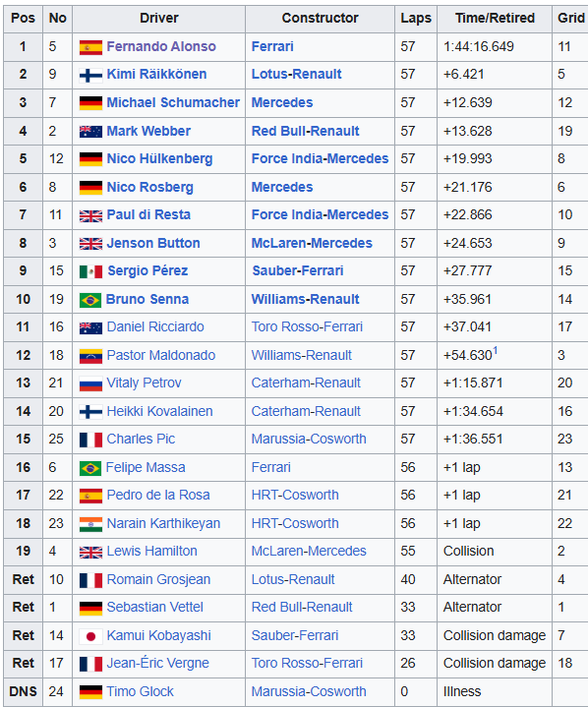Open McLaren-Mercedes link in Button's row

[x=312, y=243]
